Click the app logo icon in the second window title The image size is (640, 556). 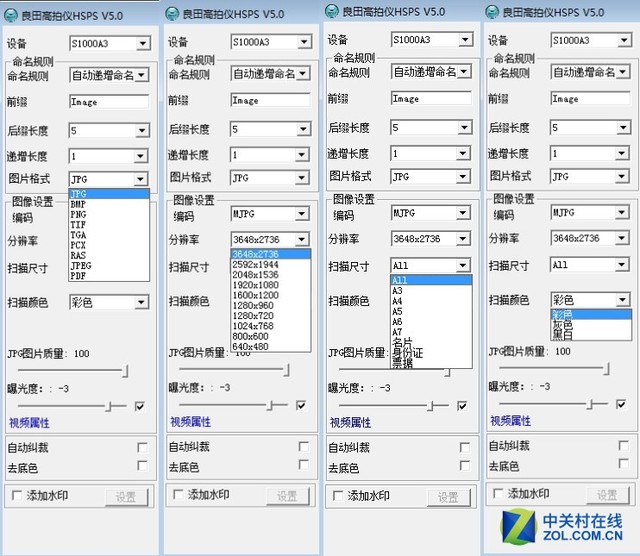(172, 14)
